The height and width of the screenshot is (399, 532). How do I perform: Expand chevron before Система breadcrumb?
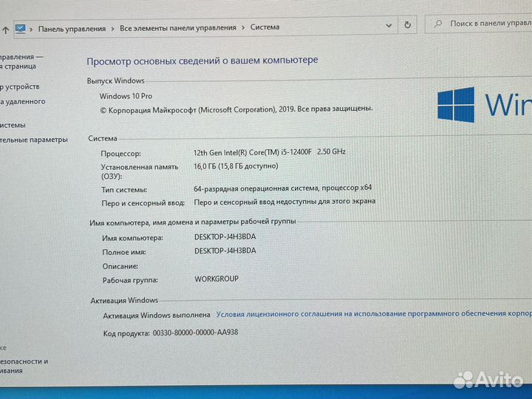coord(243,27)
